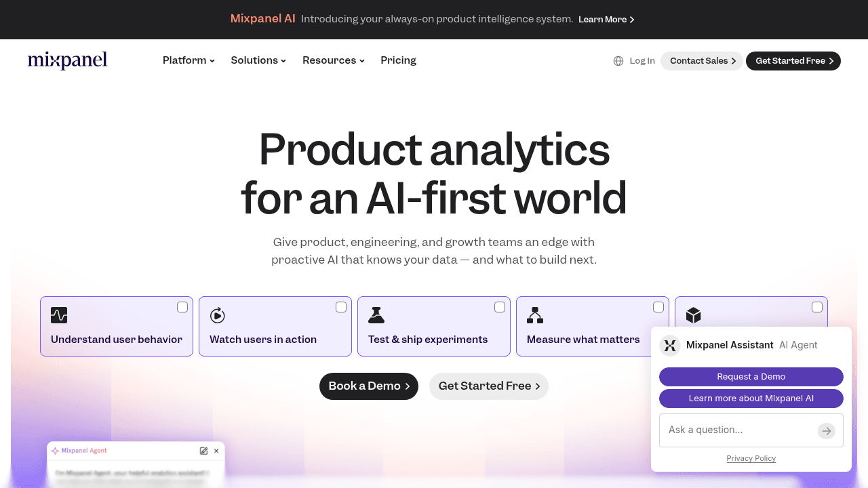Check the Watch users in action checkbox

(x=341, y=307)
